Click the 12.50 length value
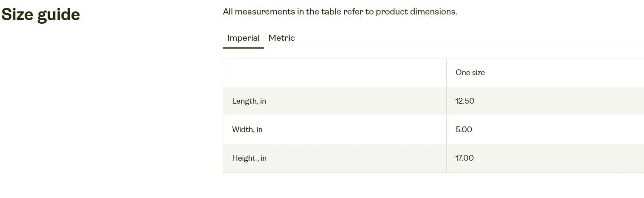The width and height of the screenshot is (644, 198). coord(465,101)
